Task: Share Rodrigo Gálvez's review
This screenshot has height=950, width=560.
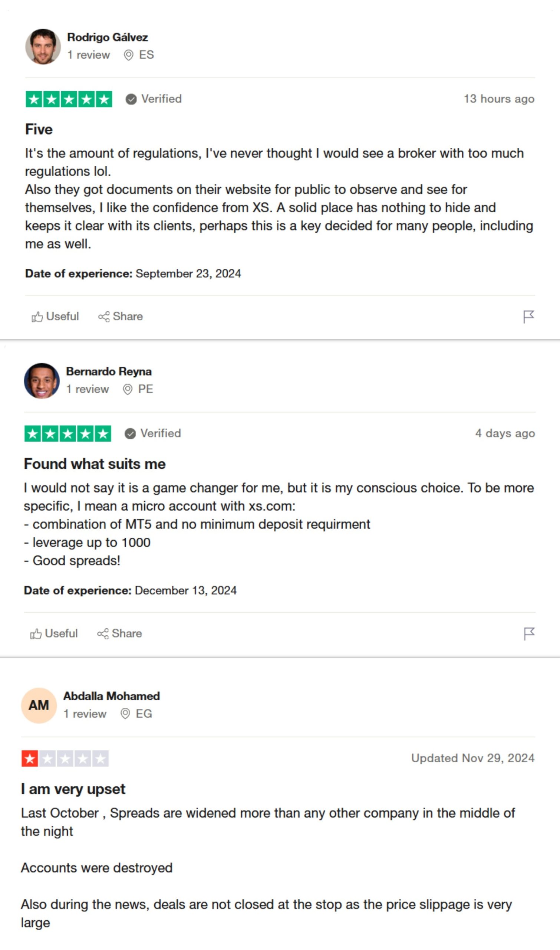Action: point(121,317)
